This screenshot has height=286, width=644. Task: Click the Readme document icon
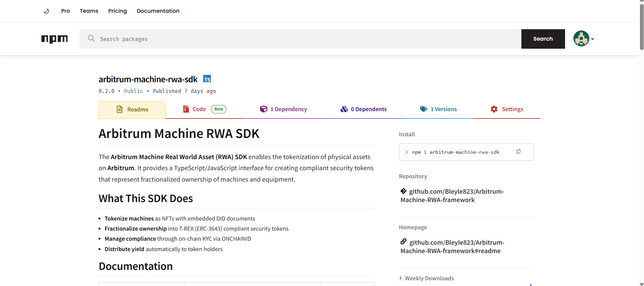pyautogui.click(x=120, y=109)
